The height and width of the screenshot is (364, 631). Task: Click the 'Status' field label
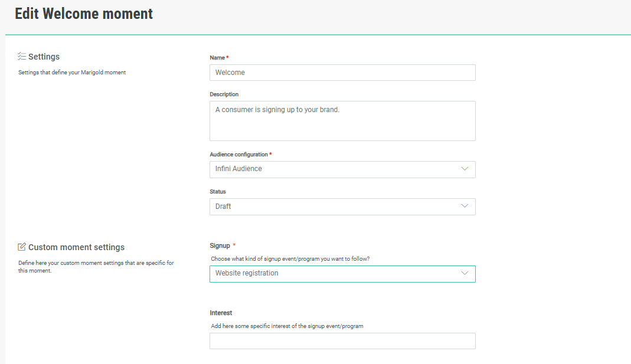coord(218,192)
